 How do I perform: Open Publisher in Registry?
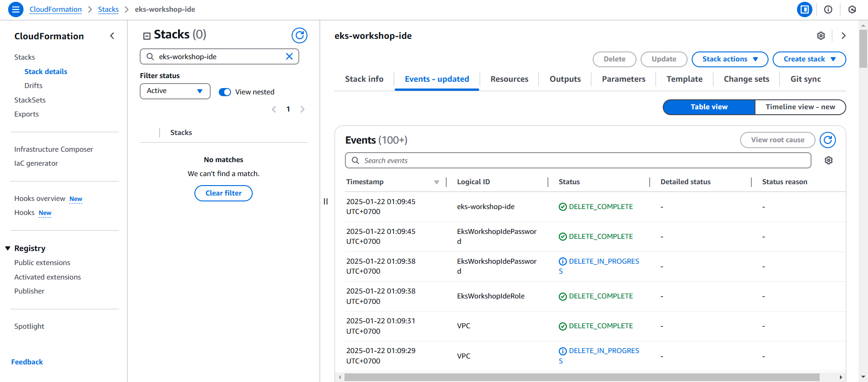(x=29, y=291)
